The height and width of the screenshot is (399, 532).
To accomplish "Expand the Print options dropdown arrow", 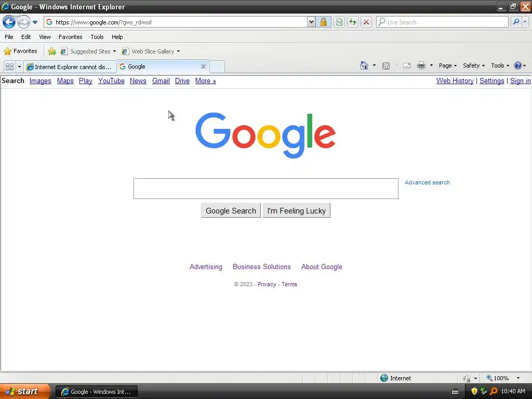I will (x=431, y=65).
